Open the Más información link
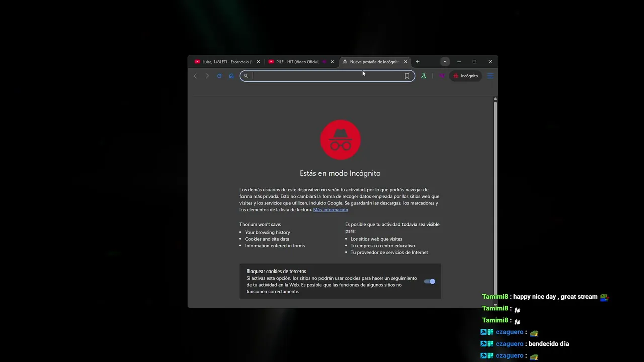Screen dimensions: 644x362 pyautogui.click(x=331, y=210)
